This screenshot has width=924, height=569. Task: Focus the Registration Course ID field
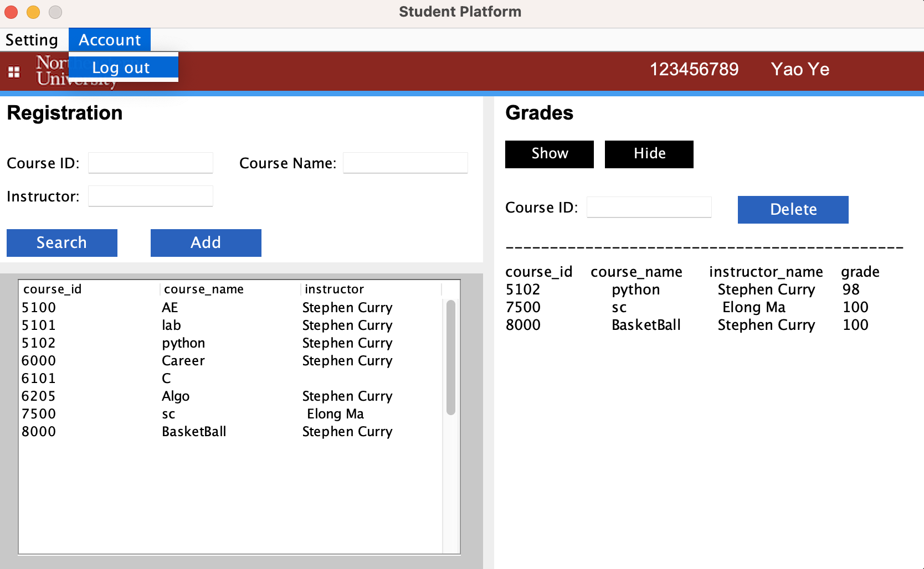pyautogui.click(x=151, y=163)
